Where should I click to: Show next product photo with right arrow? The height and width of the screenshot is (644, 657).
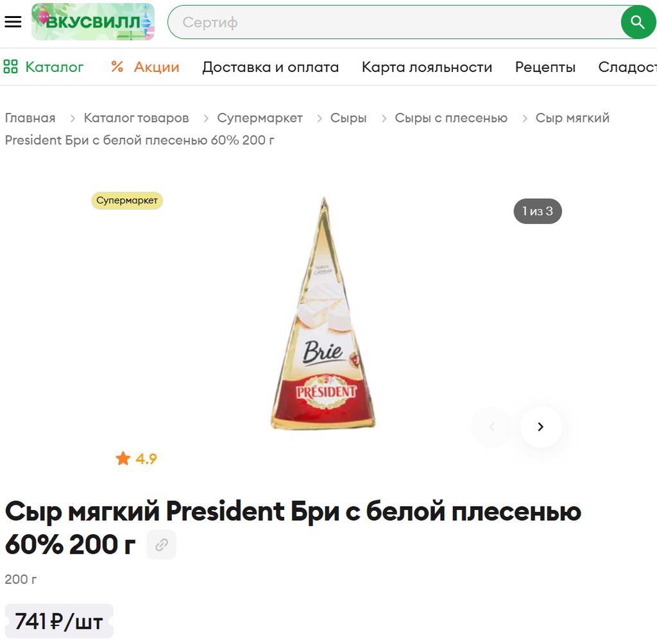point(540,427)
